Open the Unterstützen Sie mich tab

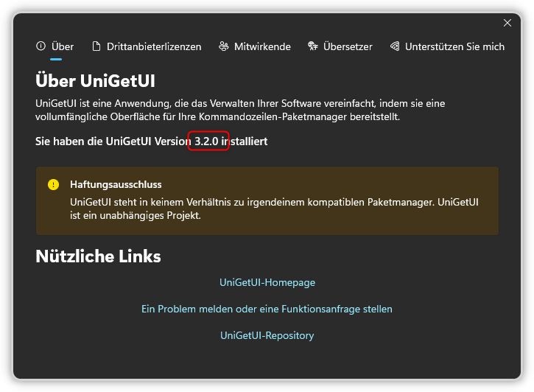[x=447, y=46]
